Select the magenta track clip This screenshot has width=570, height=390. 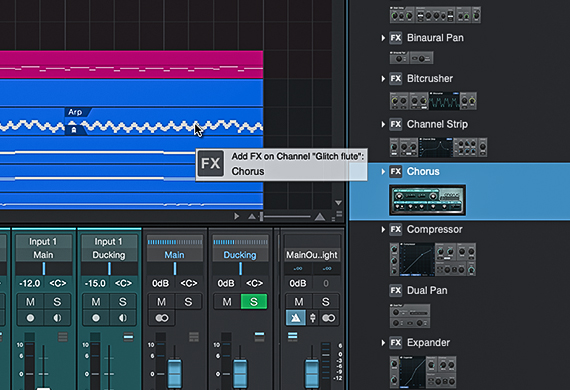click(131, 65)
